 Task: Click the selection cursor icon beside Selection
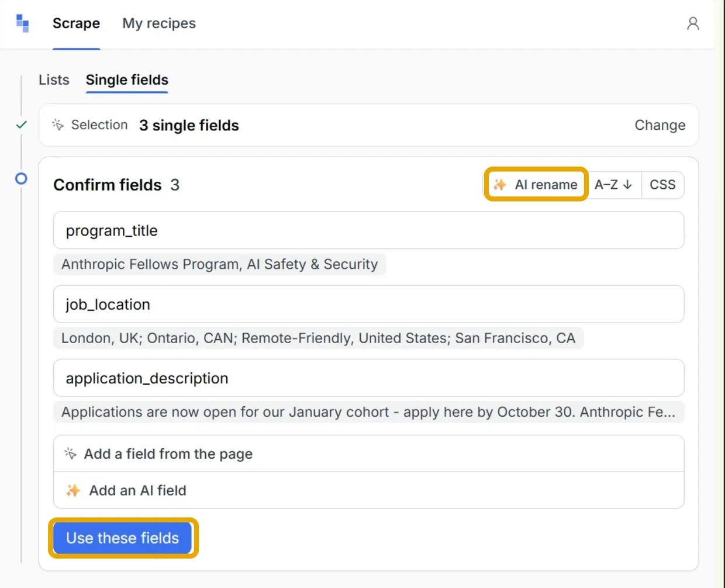pos(58,124)
